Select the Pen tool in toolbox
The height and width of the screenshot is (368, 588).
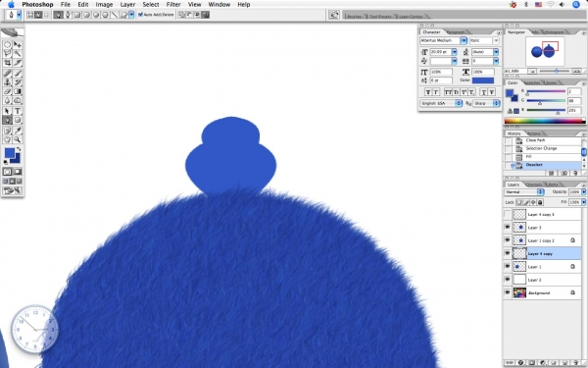click(x=7, y=120)
